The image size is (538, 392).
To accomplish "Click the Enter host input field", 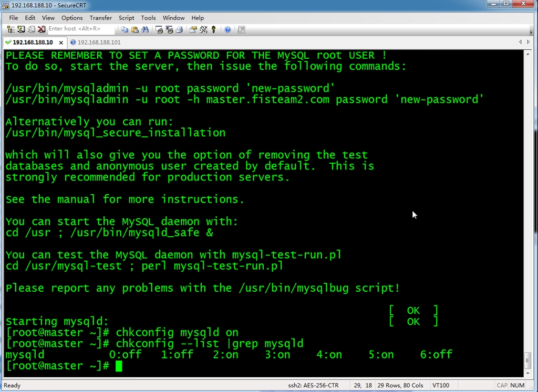I will point(79,29).
